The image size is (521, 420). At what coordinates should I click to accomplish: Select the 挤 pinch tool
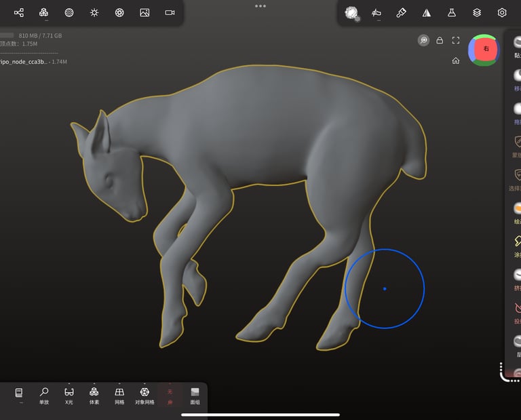click(517, 280)
